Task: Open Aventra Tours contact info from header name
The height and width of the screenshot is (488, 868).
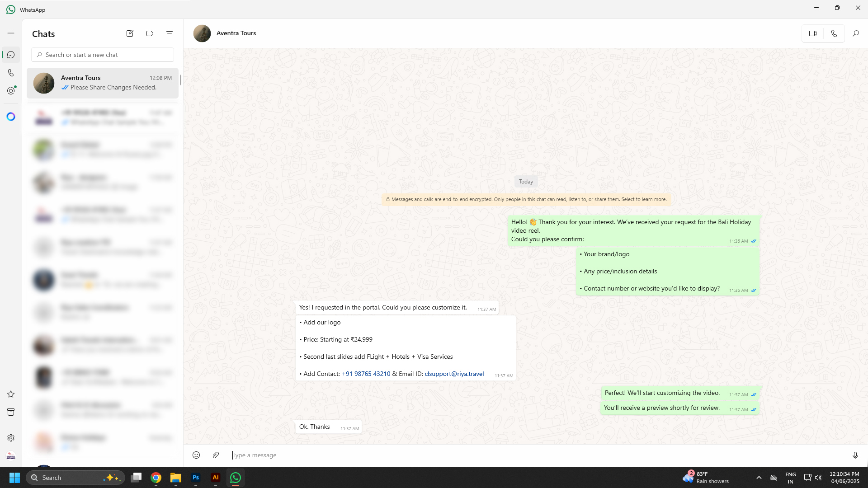Action: click(x=236, y=33)
